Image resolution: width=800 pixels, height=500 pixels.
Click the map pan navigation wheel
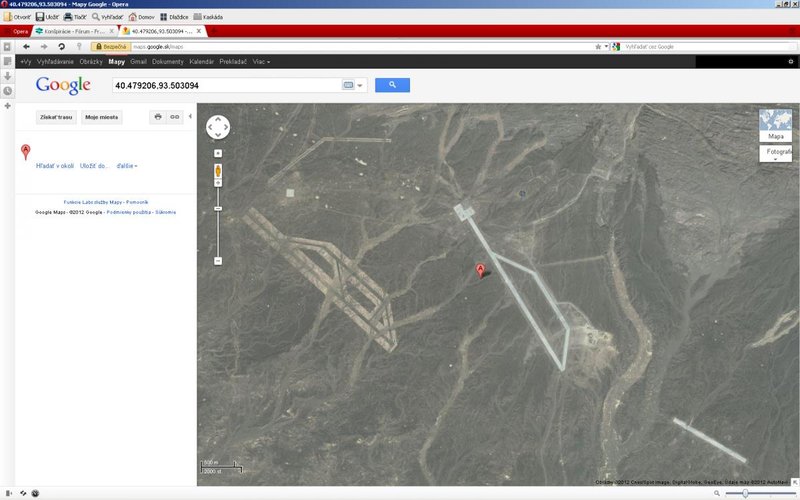218,127
